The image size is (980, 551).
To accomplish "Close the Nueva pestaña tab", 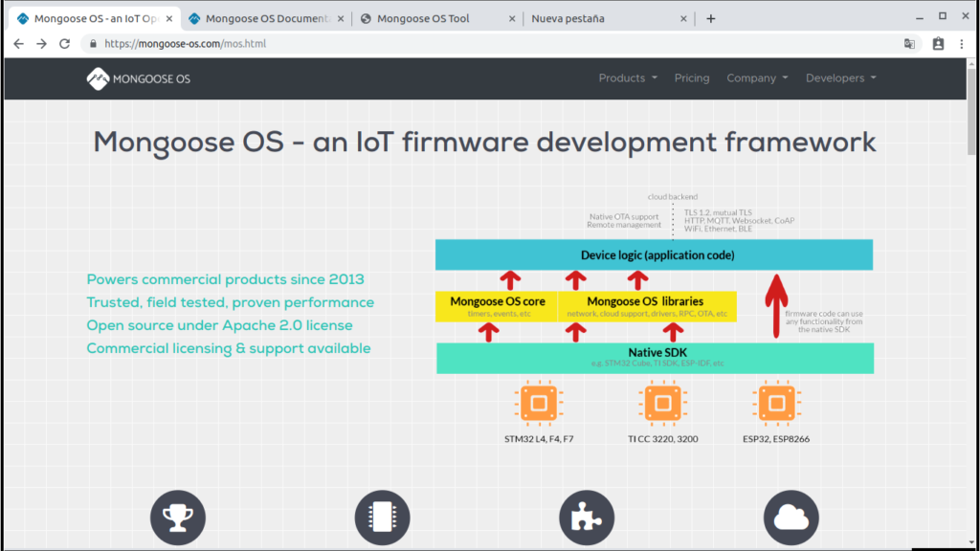I will click(683, 19).
